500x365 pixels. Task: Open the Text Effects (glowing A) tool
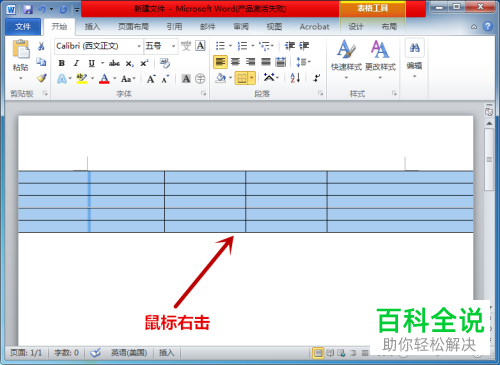click(x=62, y=79)
